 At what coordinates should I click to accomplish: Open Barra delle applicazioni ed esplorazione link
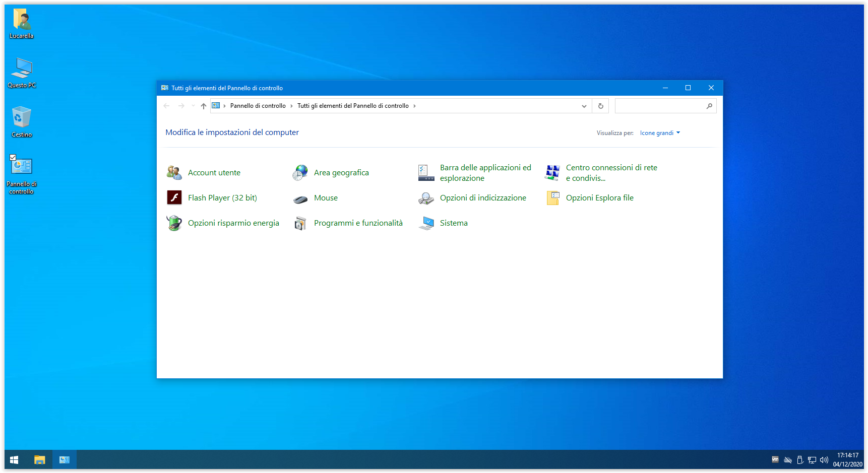[485, 173]
